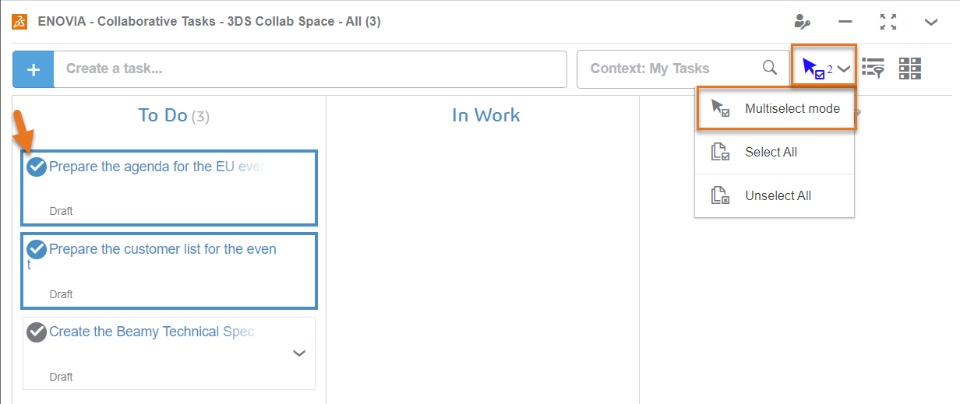The height and width of the screenshot is (404, 960).
Task: Choose 'Select All' from the menu
Action: click(x=770, y=152)
